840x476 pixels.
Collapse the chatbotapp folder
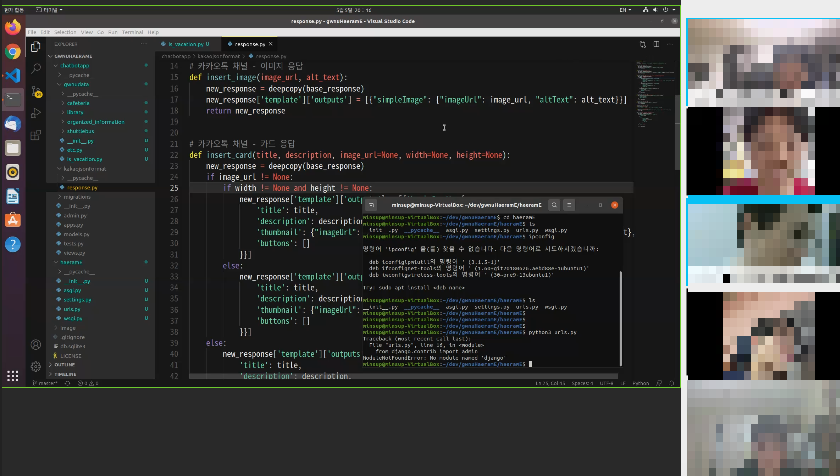click(x=72, y=65)
